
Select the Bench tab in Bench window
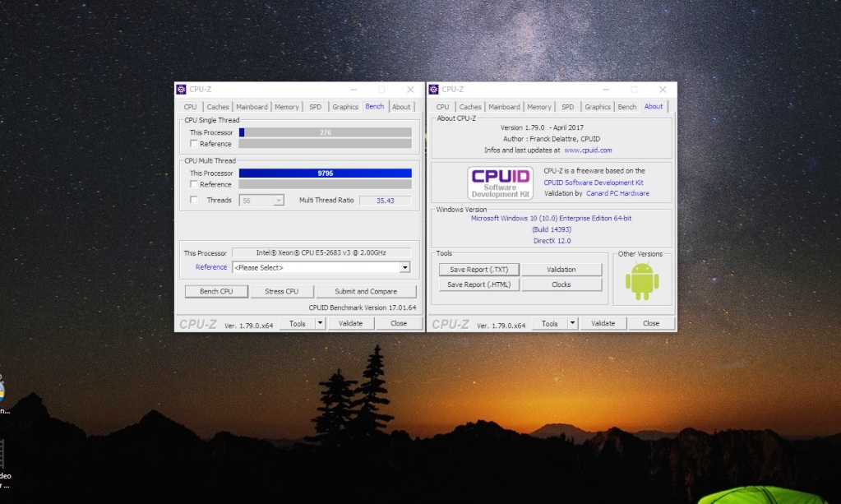pos(374,106)
